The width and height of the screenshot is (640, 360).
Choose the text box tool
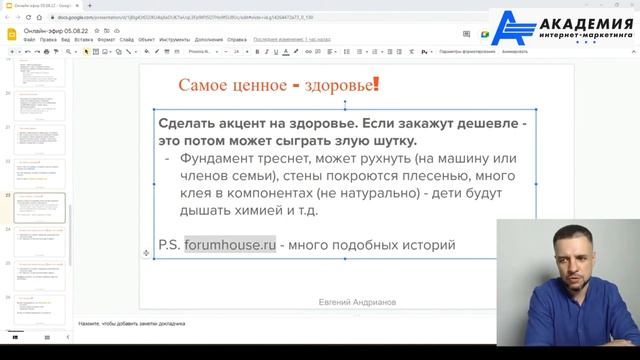click(96, 52)
